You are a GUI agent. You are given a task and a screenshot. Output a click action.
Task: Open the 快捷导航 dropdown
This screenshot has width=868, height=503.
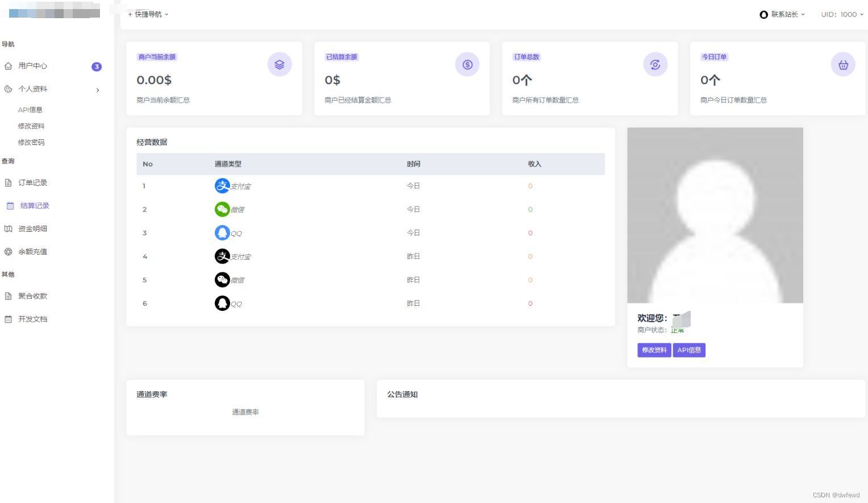click(x=148, y=14)
